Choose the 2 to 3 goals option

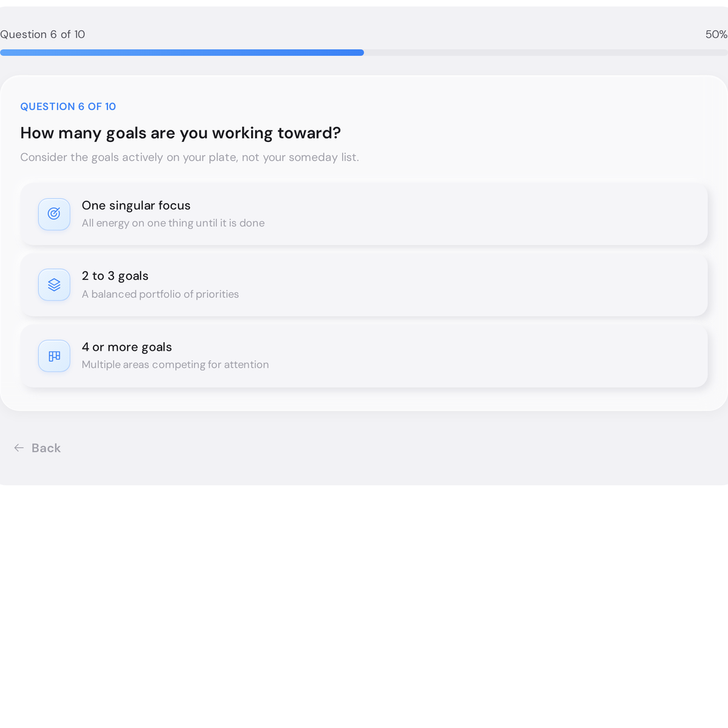tap(364, 285)
